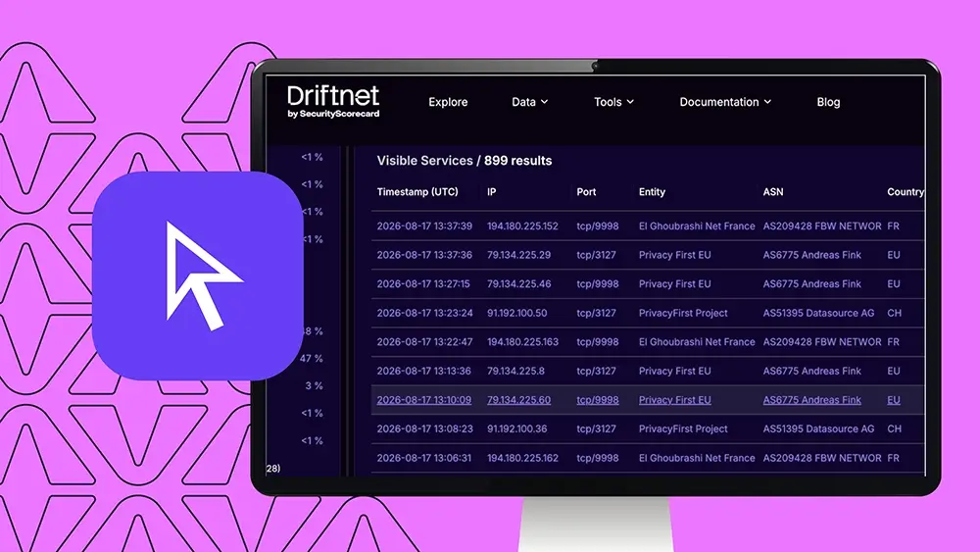Select IP address 91.192.100.50

[x=516, y=313]
